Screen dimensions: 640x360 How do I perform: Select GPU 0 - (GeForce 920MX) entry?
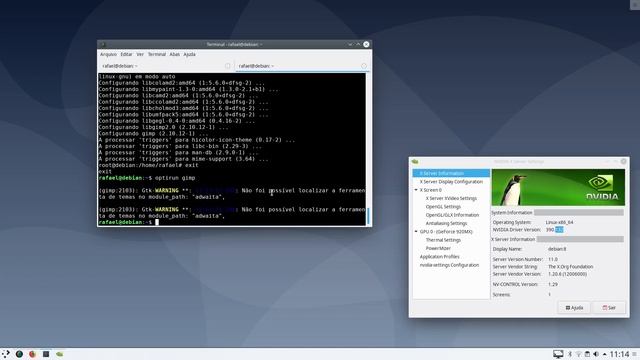pos(446,232)
